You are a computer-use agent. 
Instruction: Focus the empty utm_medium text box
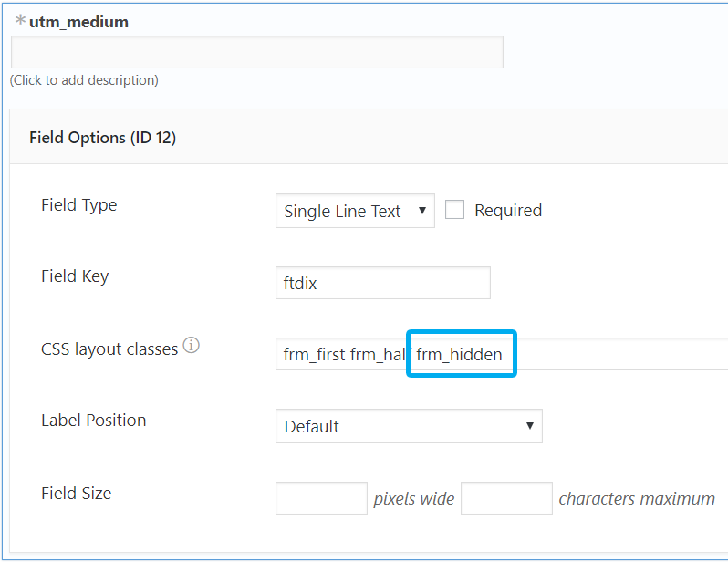pos(257,52)
